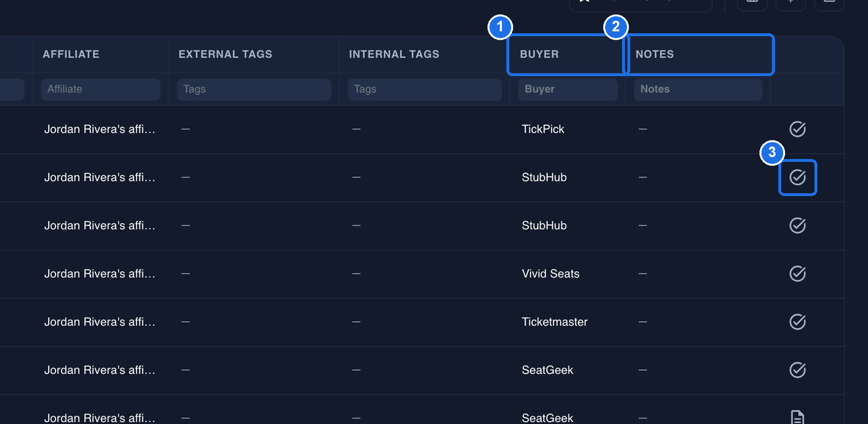This screenshot has height=424, width=868.
Task: Select the affiliate cell in the Vivid Seats row
Action: [100, 274]
